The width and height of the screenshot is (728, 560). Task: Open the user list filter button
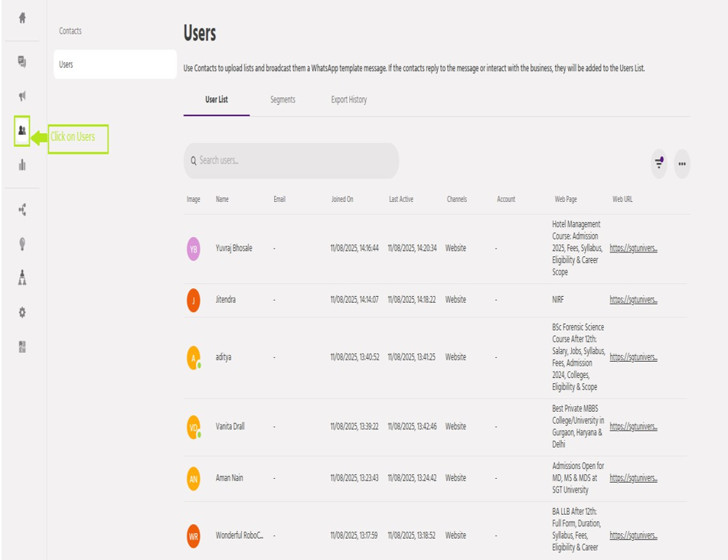click(x=658, y=164)
